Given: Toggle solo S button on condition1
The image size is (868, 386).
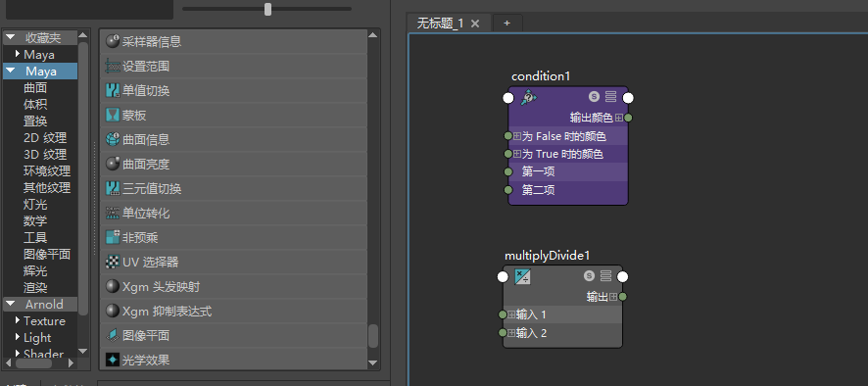Looking at the screenshot, I should (594, 97).
